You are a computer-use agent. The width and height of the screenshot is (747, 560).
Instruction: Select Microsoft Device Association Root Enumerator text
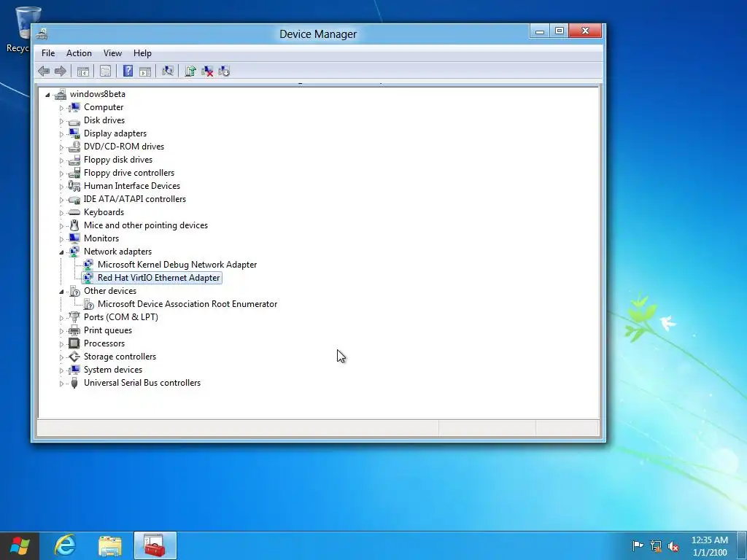tap(187, 304)
